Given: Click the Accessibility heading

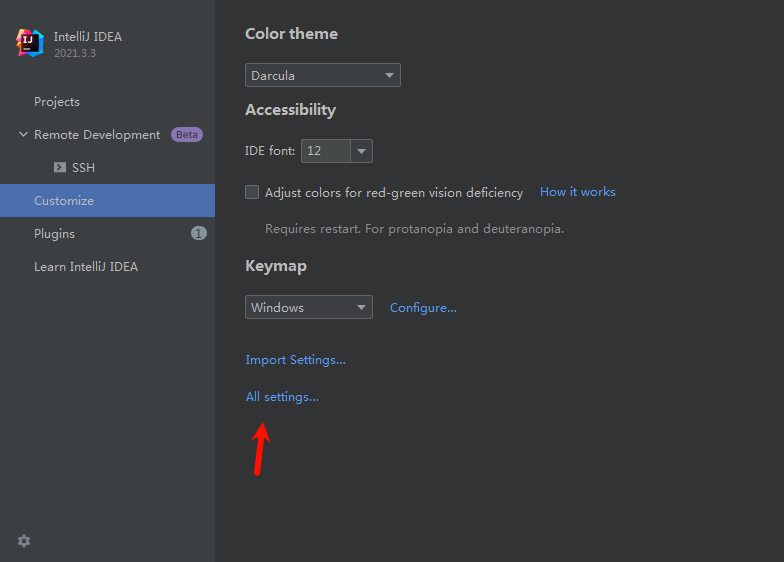Looking at the screenshot, I should tap(290, 110).
